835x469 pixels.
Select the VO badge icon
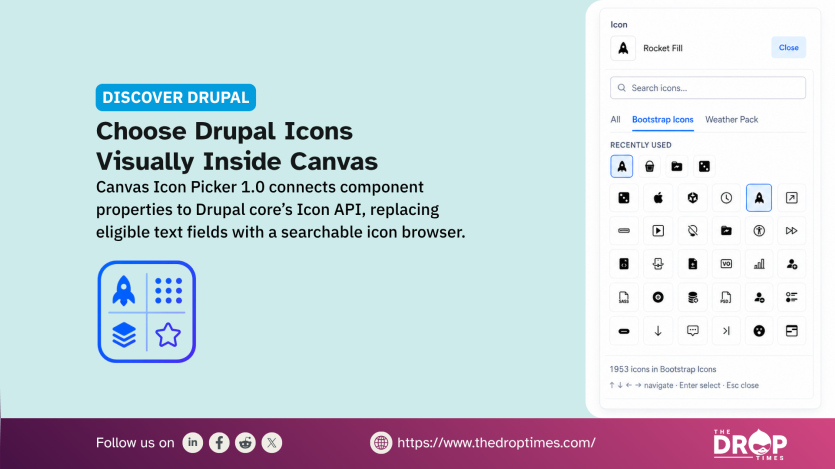(726, 264)
